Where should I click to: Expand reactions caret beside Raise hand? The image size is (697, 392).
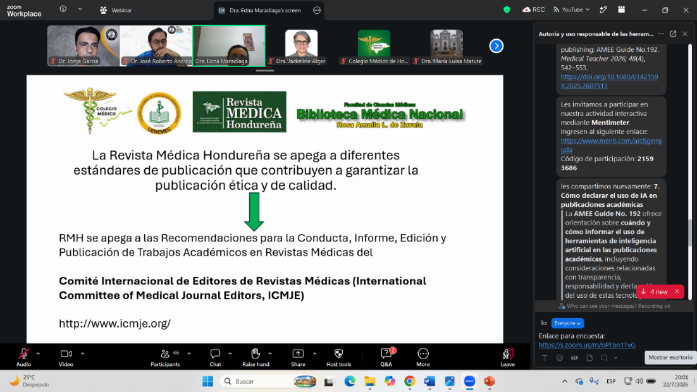point(270,354)
